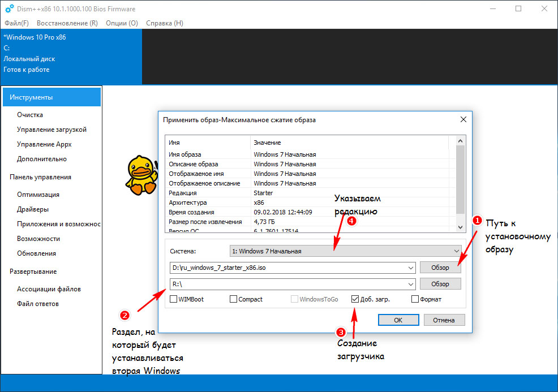This screenshot has width=558, height=392.
Task: Expand the ISO image path dropdown
Action: click(411, 268)
